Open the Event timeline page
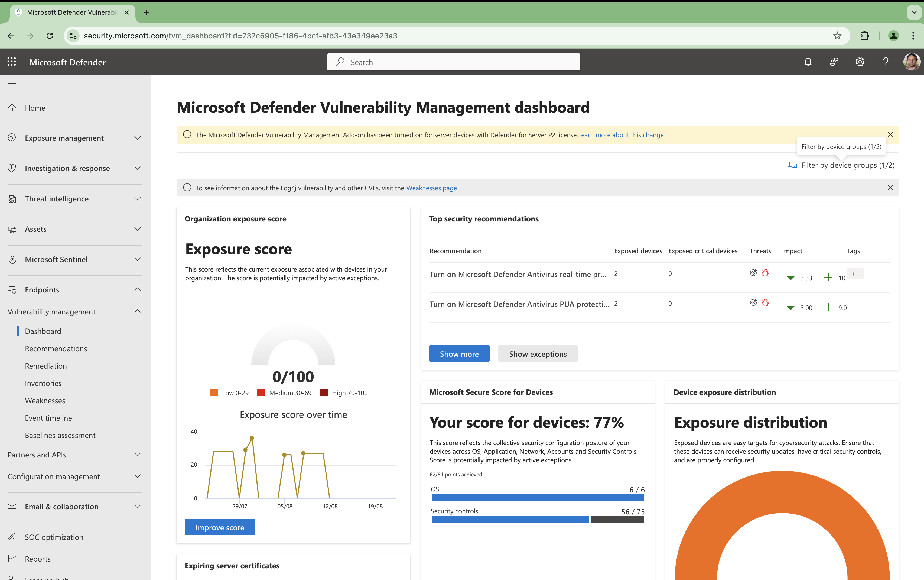 coord(48,418)
